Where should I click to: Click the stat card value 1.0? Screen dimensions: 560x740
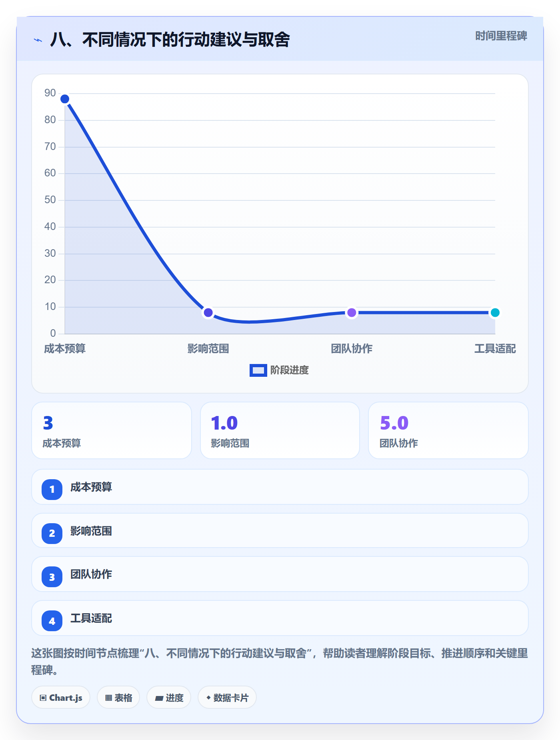[x=224, y=423]
